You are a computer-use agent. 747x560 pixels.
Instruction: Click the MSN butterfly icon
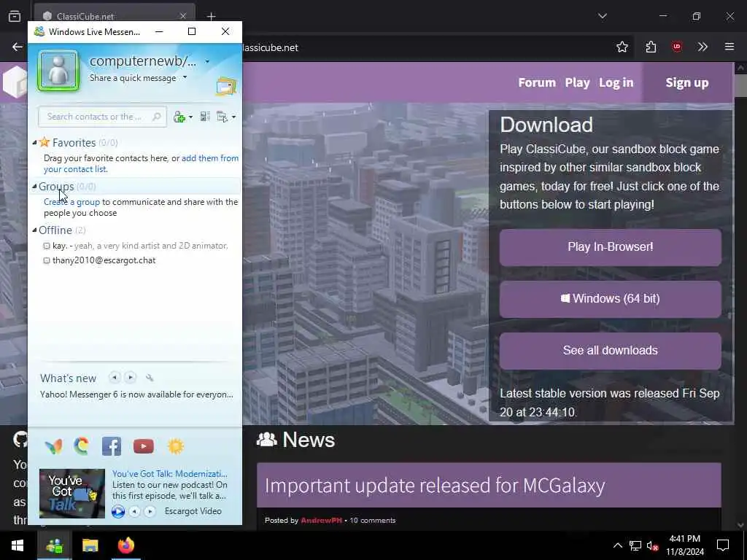point(53,446)
